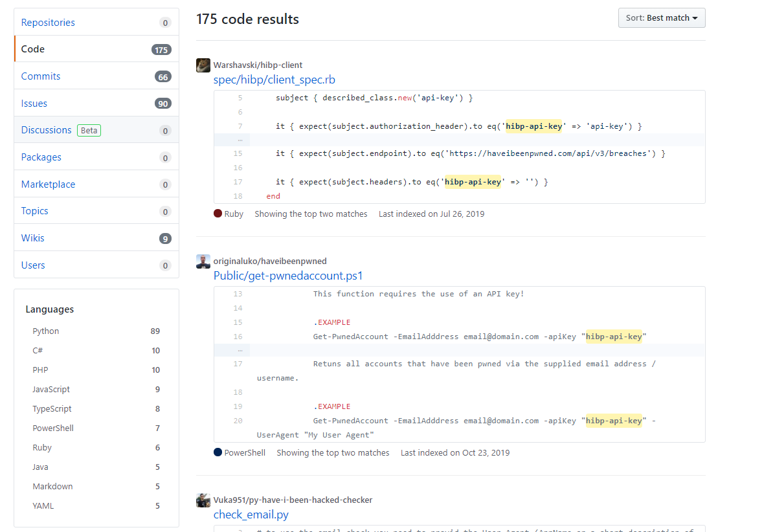Click the 66 Commits count badge

point(162,77)
